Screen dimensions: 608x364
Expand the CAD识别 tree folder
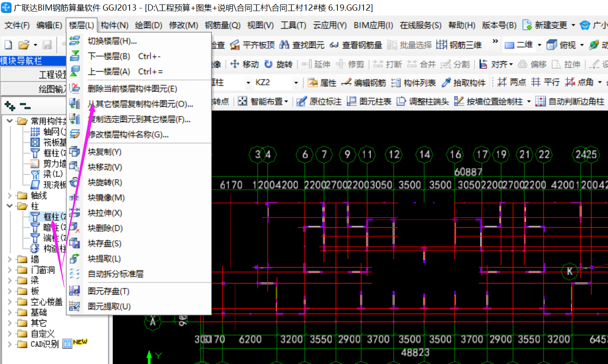[10, 344]
